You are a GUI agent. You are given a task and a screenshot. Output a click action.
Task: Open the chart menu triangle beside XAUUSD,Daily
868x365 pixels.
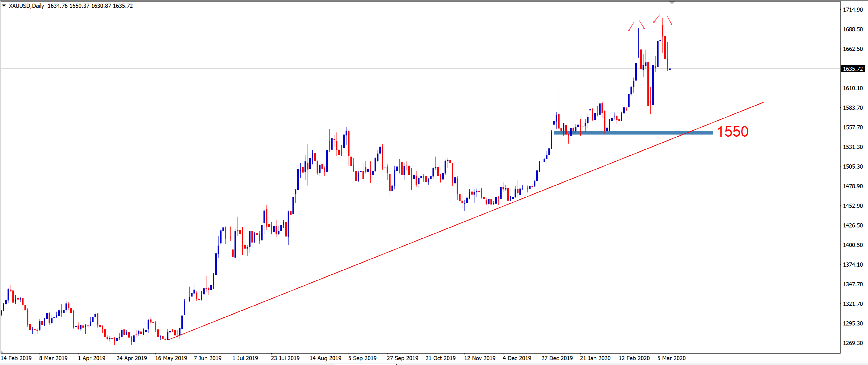pos(4,6)
